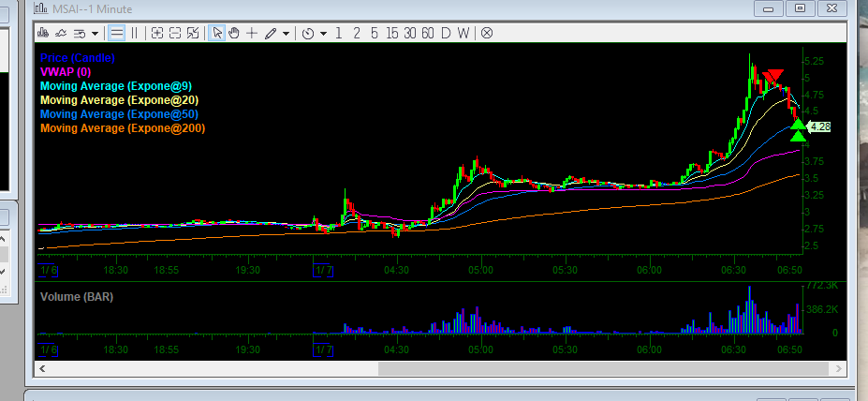The height and width of the screenshot is (401, 868).
Task: Toggle vertical grid lines button
Action: coord(135,33)
